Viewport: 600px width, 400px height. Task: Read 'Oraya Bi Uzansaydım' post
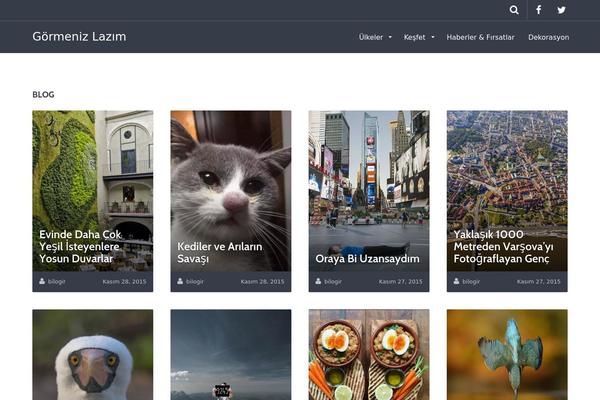click(x=367, y=259)
